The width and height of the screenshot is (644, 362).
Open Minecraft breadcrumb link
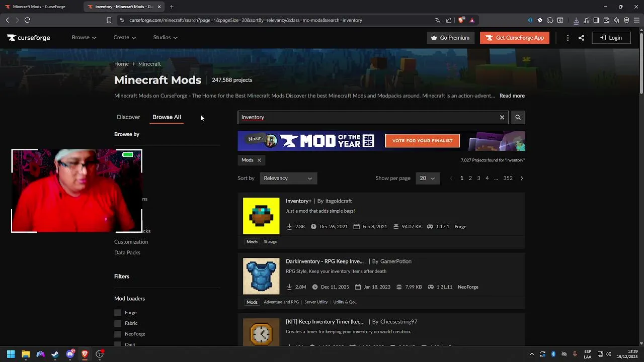[149, 64]
